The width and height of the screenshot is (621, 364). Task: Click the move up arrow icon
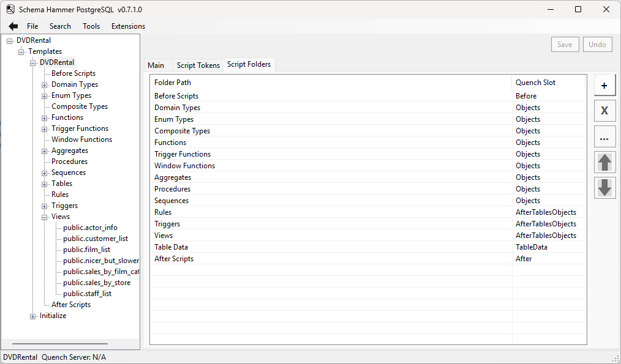604,162
